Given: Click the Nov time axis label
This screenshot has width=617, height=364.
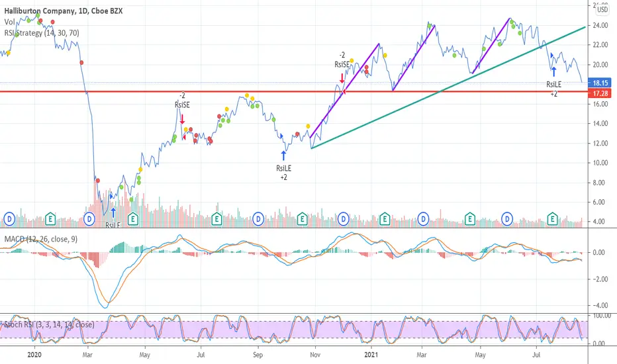Looking at the screenshot, I should pos(315,355).
